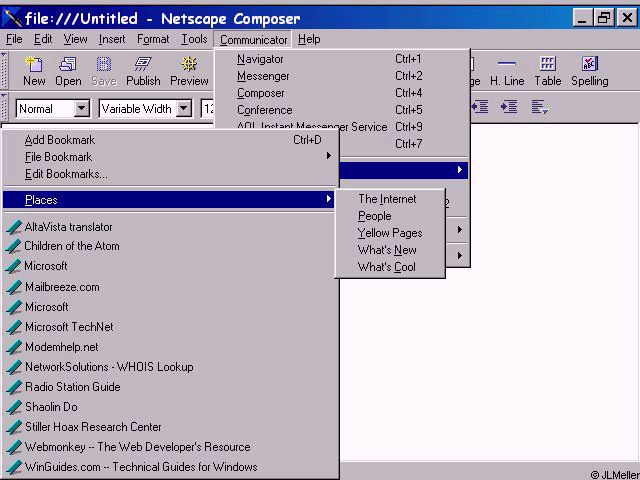
Task: Select The Internet in Places submenu
Action: [x=390, y=199]
